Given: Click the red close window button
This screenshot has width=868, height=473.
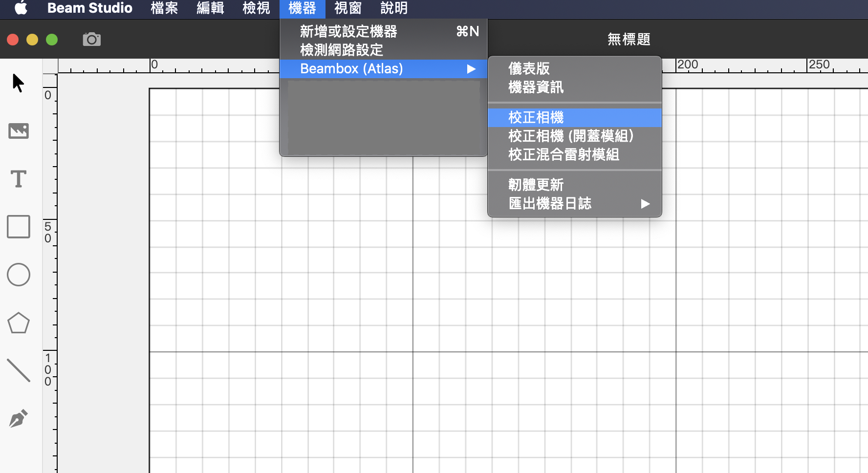Looking at the screenshot, I should tap(13, 40).
